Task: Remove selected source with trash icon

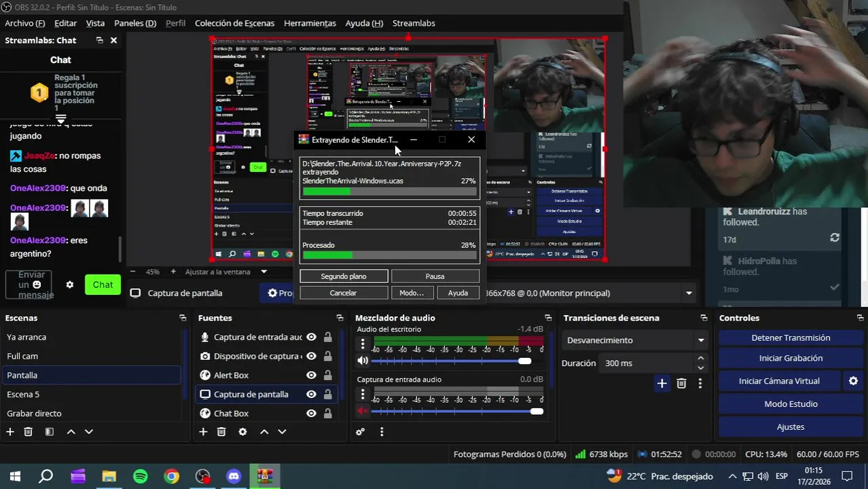Action: point(221,431)
